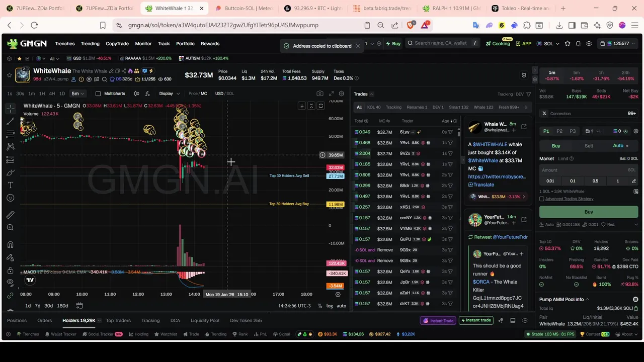
Task: Switch to Buttcoin-SOL browser tab
Action: 245,9
